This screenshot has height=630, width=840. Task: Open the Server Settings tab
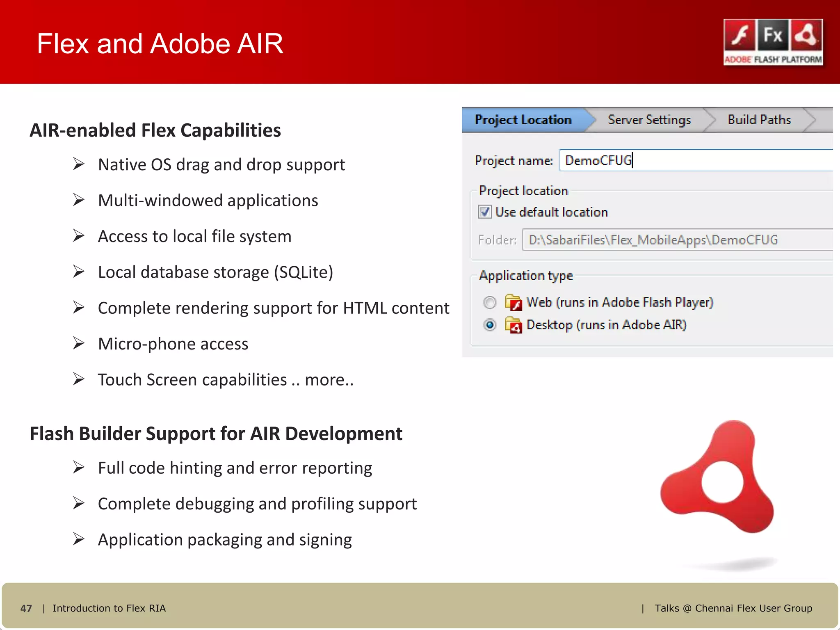tap(649, 120)
